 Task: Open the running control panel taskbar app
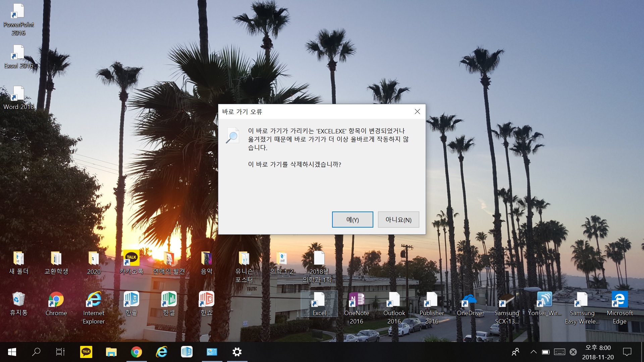(212, 352)
